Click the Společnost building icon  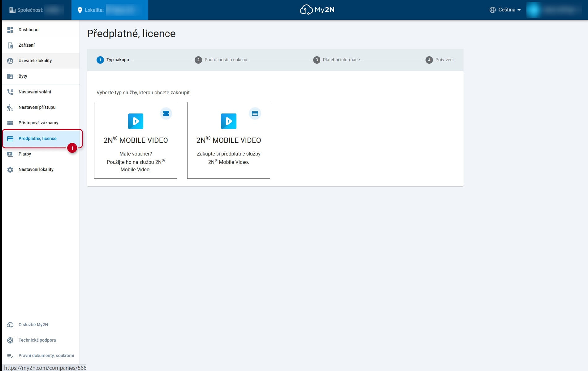coord(12,10)
